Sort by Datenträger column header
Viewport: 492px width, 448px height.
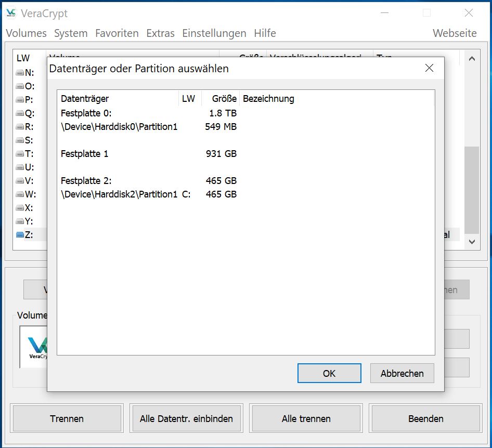(118, 99)
